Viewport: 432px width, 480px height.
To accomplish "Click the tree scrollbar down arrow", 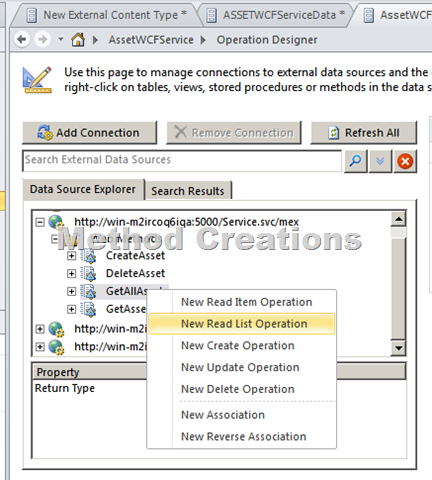I will 399,348.
